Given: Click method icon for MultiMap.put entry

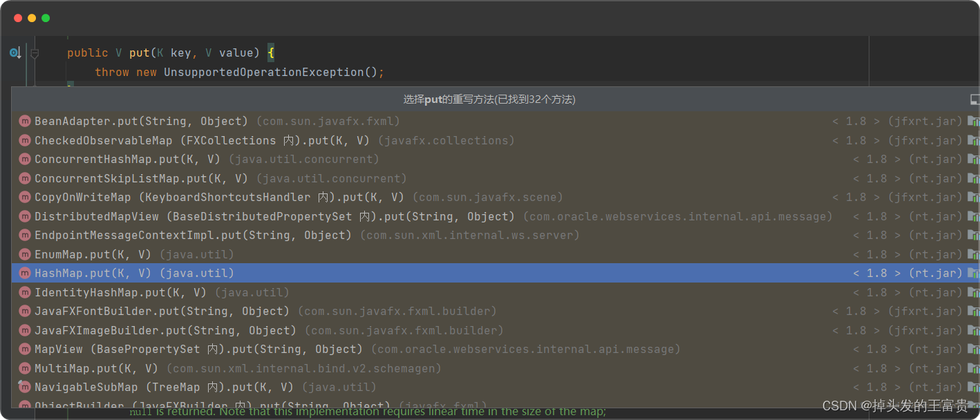Looking at the screenshot, I should [x=25, y=368].
